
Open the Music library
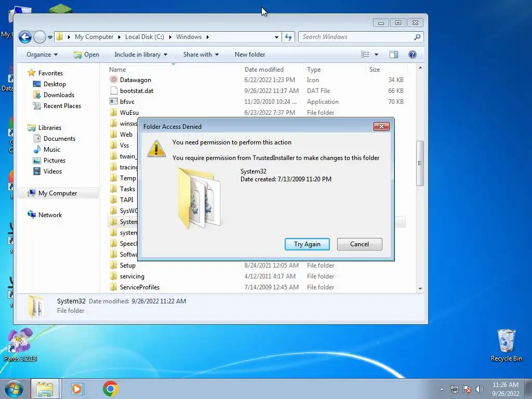point(51,150)
